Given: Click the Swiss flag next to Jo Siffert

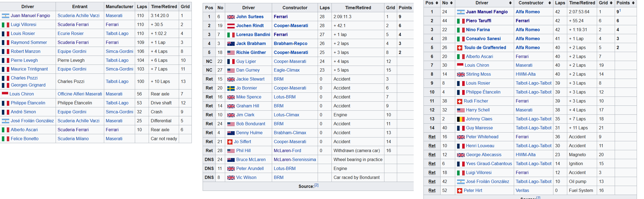Looking at the screenshot, I should [230, 142].
